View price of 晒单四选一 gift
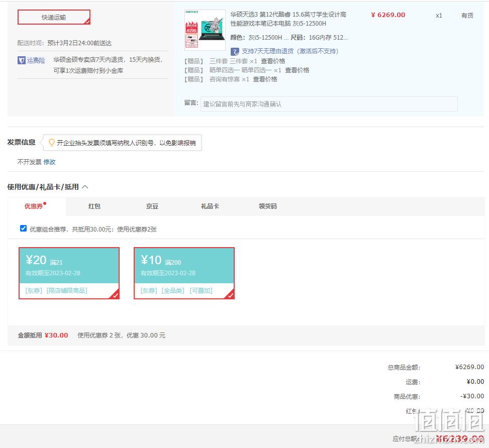Viewport: 489px width, 448px height. [x=297, y=70]
